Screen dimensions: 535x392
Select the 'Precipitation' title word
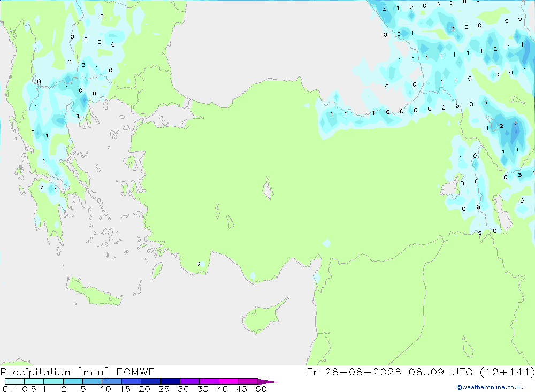tap(35, 372)
